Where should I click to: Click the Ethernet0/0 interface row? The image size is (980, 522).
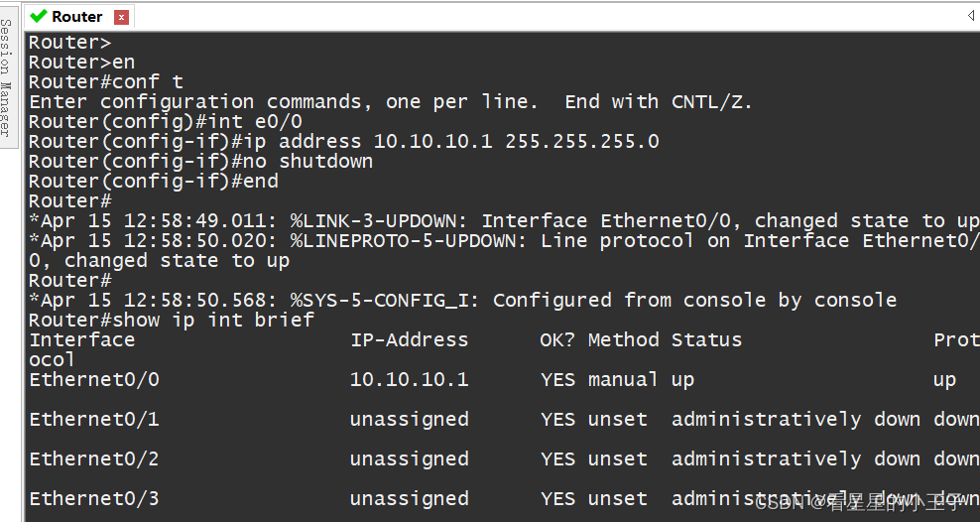(x=504, y=379)
